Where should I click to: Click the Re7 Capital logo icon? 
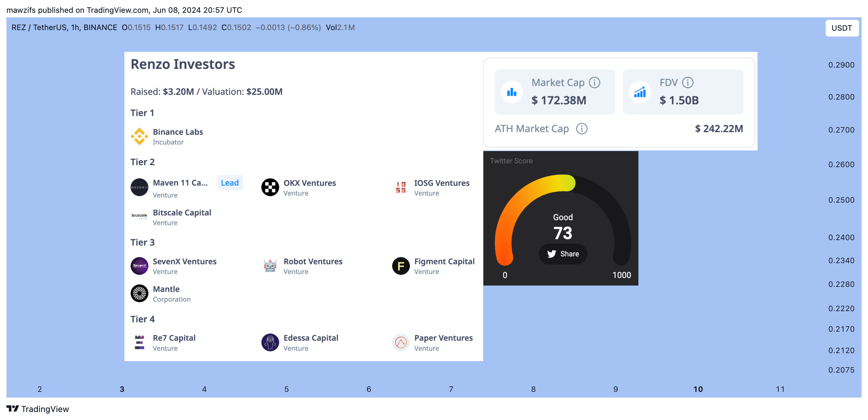click(x=139, y=343)
